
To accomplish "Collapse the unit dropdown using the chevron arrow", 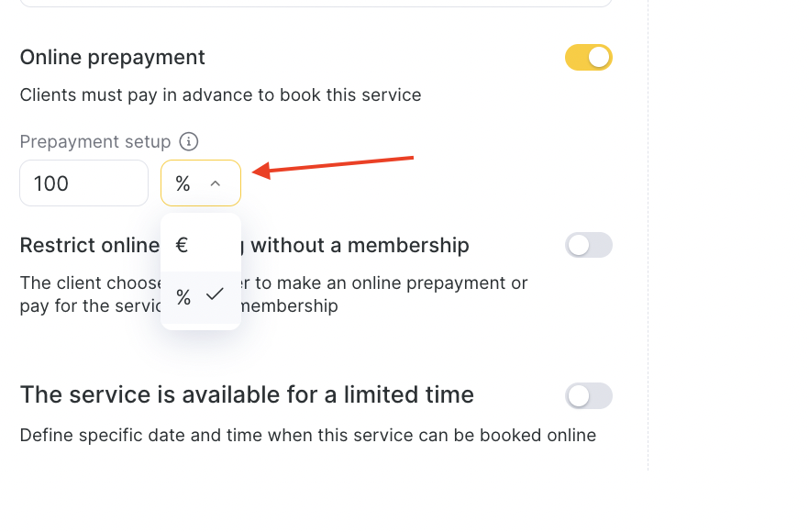I will tap(216, 183).
